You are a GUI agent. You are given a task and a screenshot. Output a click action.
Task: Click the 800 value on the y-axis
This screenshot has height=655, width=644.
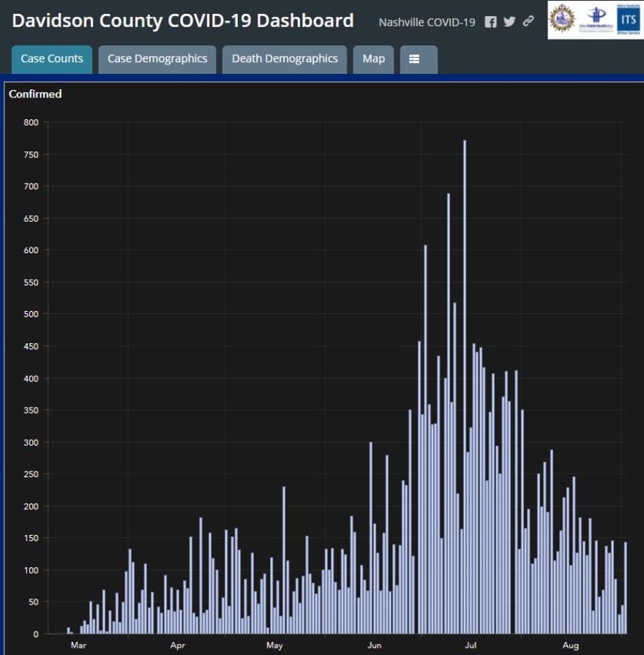click(x=30, y=122)
